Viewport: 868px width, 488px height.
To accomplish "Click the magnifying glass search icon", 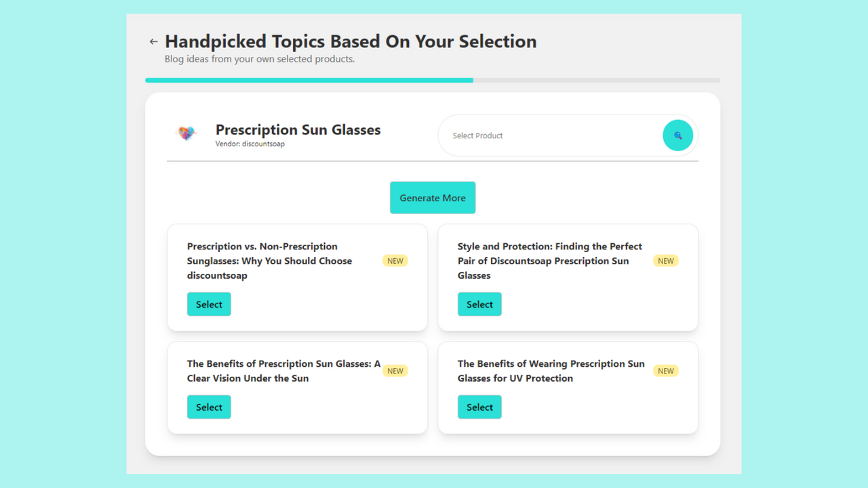I will tap(677, 135).
